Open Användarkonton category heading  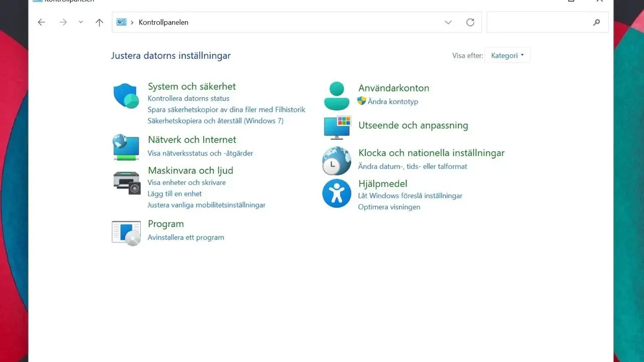click(393, 88)
